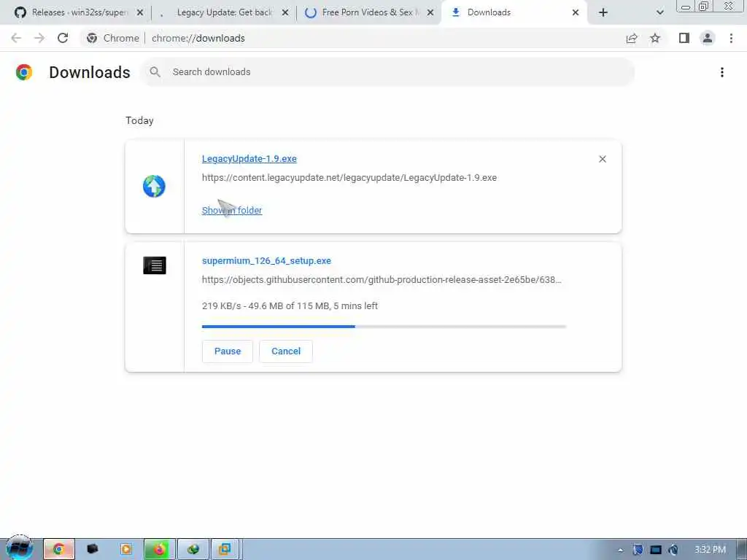The image size is (747, 560).
Task: Open the Firefox taskbar button
Action: click(160, 550)
